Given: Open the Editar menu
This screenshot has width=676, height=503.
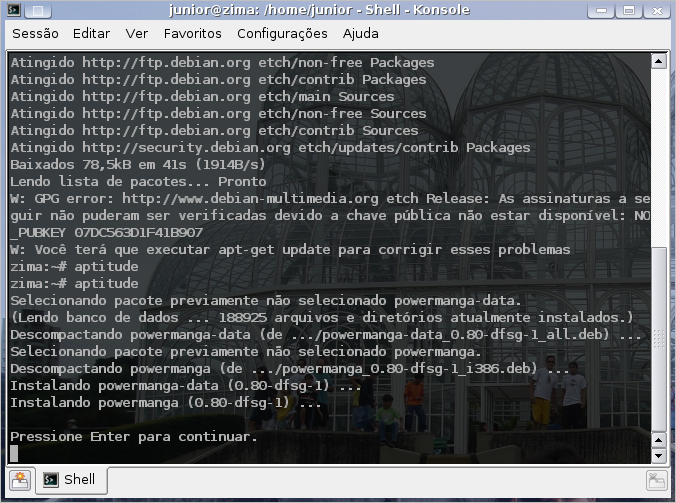Looking at the screenshot, I should tap(91, 34).
